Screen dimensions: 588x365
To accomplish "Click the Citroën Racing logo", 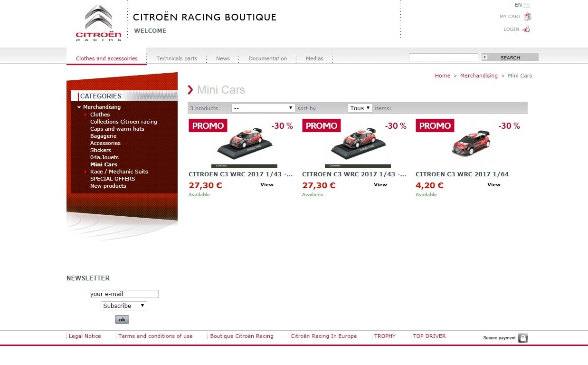I will [98, 22].
